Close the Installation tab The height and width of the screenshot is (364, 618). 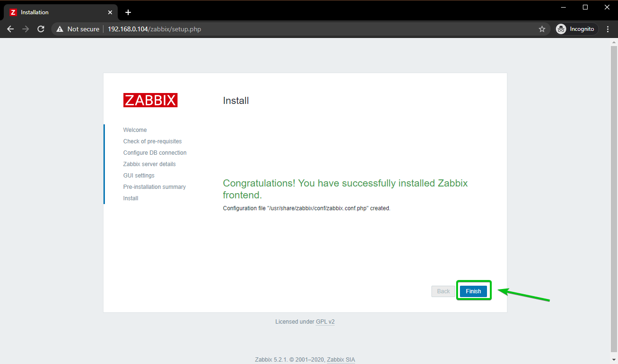point(111,12)
